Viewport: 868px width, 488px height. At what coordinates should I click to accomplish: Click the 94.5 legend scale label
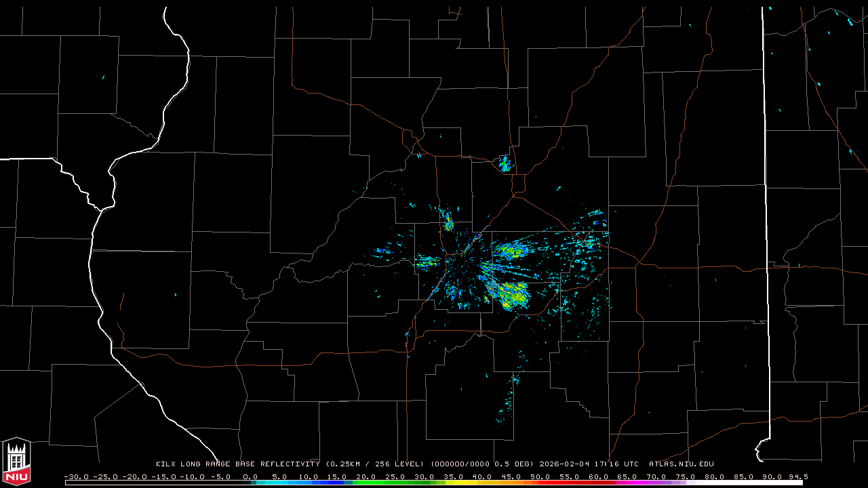[x=797, y=476]
